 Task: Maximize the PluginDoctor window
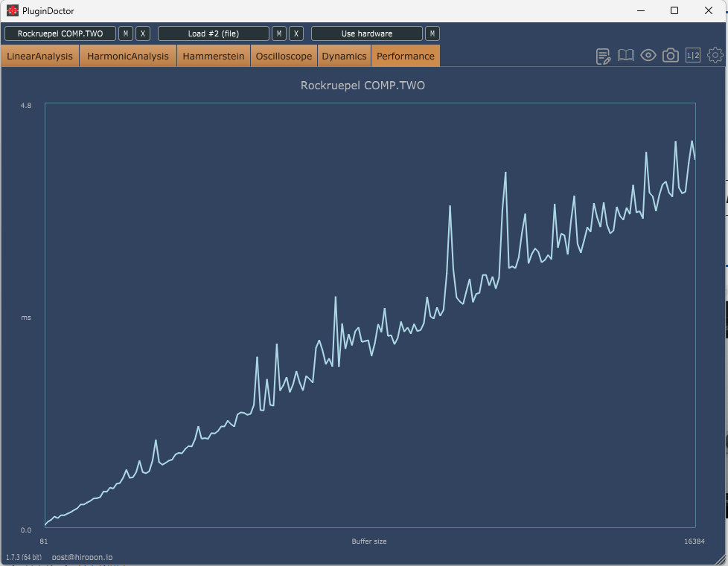(x=674, y=10)
